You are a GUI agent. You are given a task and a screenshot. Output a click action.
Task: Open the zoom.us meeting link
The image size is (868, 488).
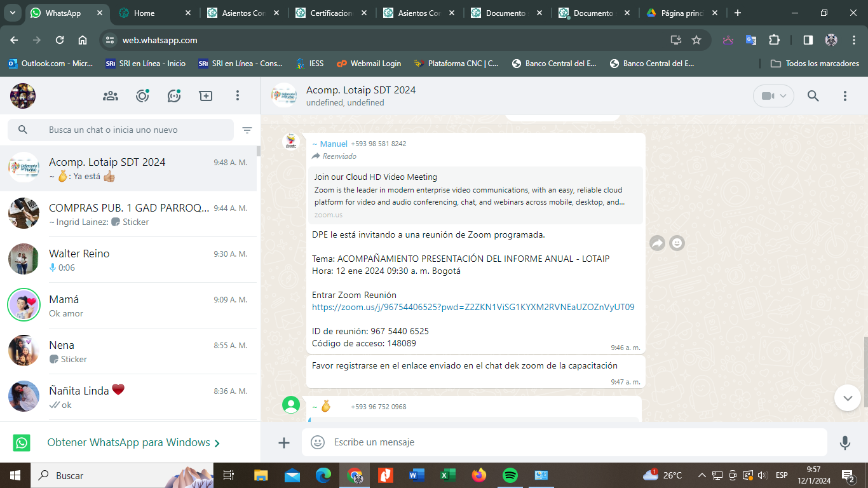point(473,307)
